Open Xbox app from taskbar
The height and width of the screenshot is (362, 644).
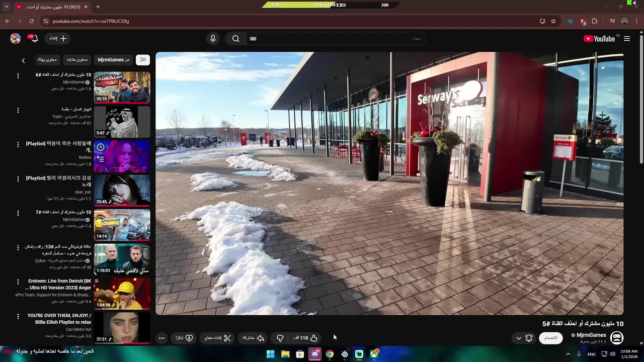[374, 354]
